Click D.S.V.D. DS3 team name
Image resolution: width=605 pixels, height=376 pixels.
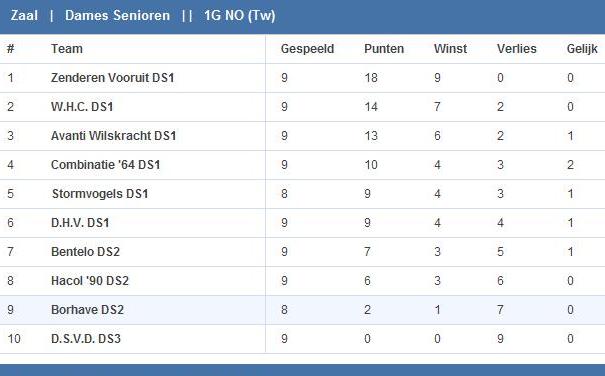click(x=86, y=339)
